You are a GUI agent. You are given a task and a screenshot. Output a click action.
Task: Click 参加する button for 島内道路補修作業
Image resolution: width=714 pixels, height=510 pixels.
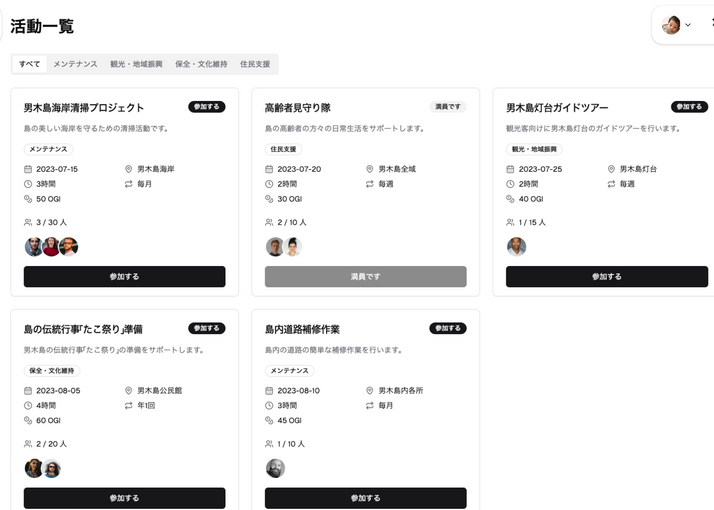365,497
